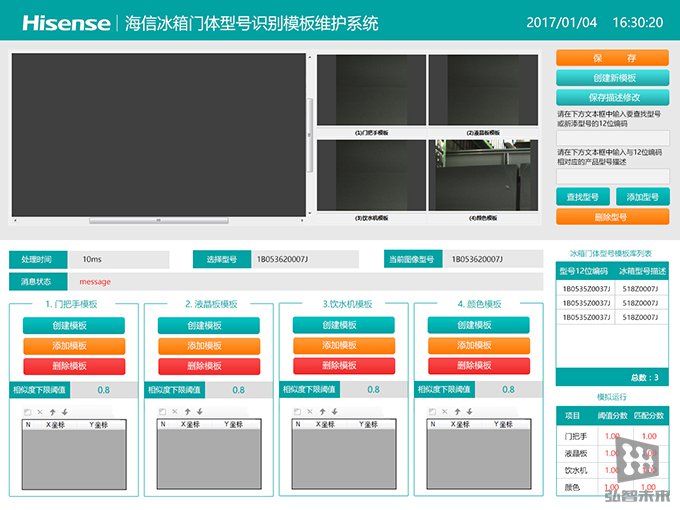Click the X坐标 header in 门把手模板 list
Image resolution: width=680 pixels, height=510 pixels.
tap(55, 425)
